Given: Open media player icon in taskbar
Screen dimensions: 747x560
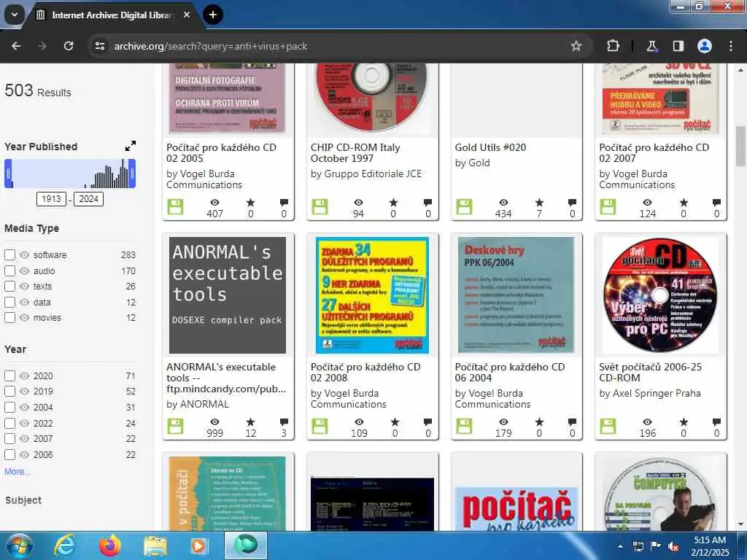Looking at the screenshot, I should (x=198, y=545).
